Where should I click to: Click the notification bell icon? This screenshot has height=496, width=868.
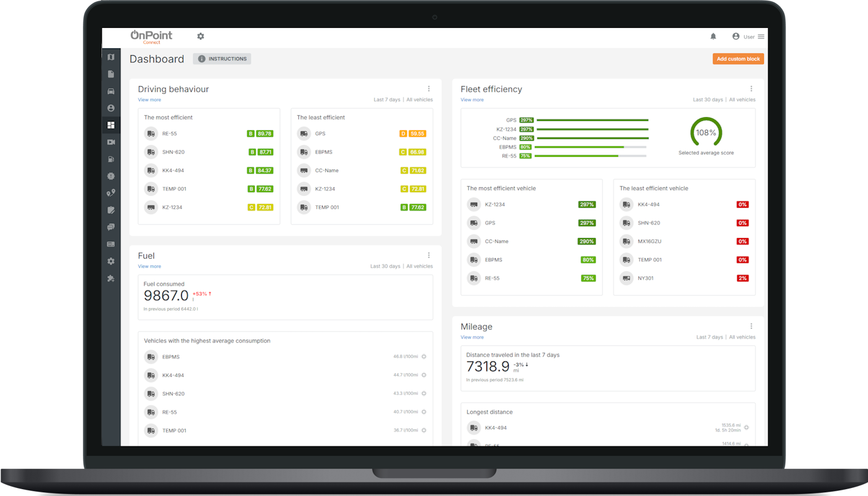click(713, 37)
